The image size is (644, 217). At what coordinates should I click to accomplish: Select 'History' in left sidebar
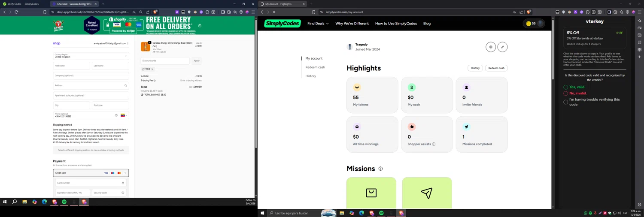311,76
